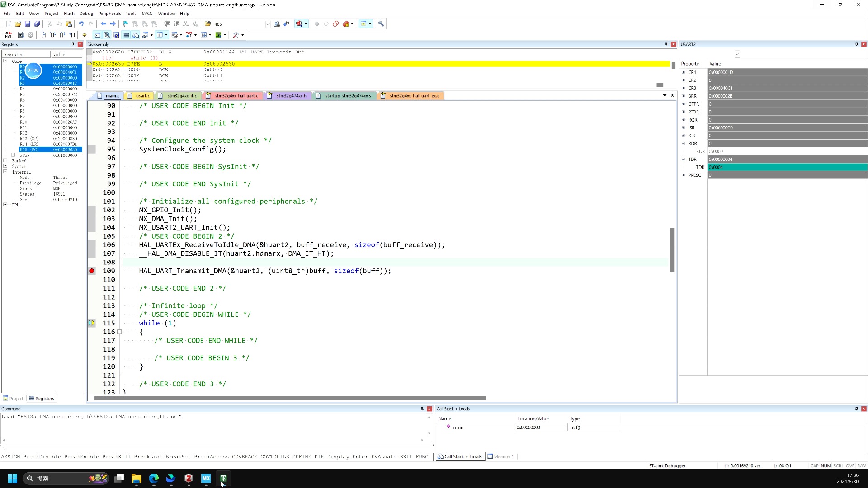
Task: Click the editor horizontal scrollbar thumb
Action: tap(289, 398)
